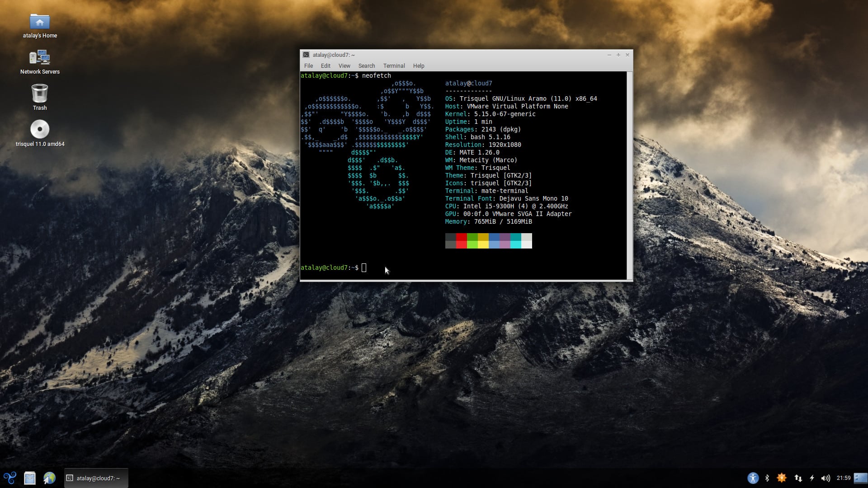The width and height of the screenshot is (868, 488).
Task: Click the "GPU: 00:0f.0 VMware SVGA II Adapter" line
Action: 508,214
